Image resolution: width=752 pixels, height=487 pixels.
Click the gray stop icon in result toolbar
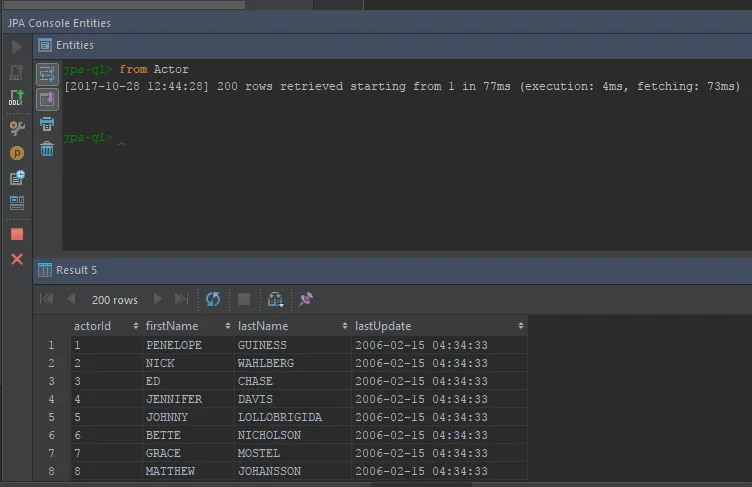tap(244, 299)
